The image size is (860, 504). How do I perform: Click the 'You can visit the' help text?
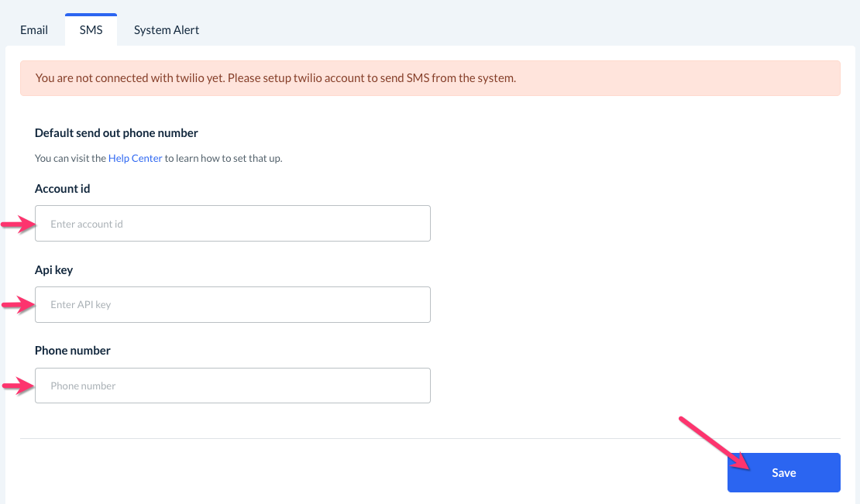(71, 158)
